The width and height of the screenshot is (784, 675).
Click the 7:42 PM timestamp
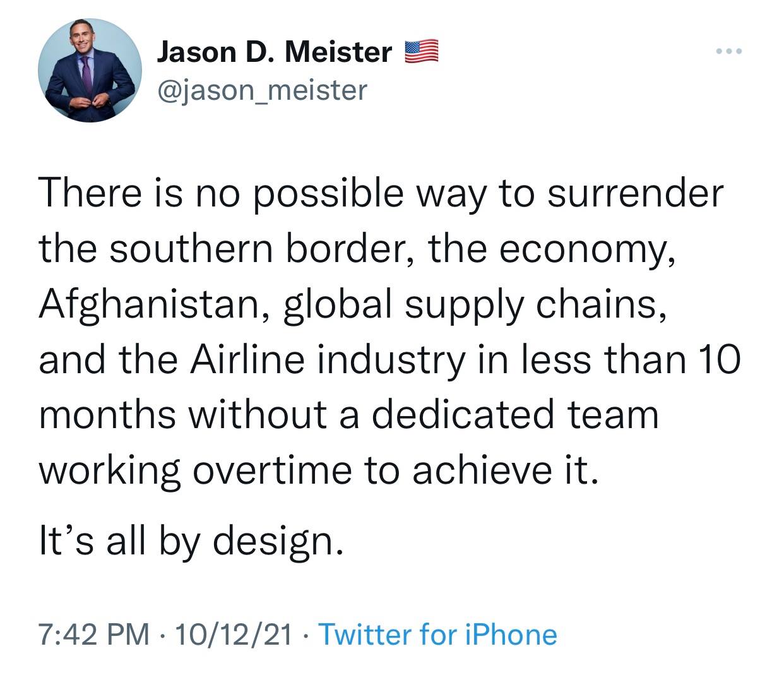click(x=93, y=635)
